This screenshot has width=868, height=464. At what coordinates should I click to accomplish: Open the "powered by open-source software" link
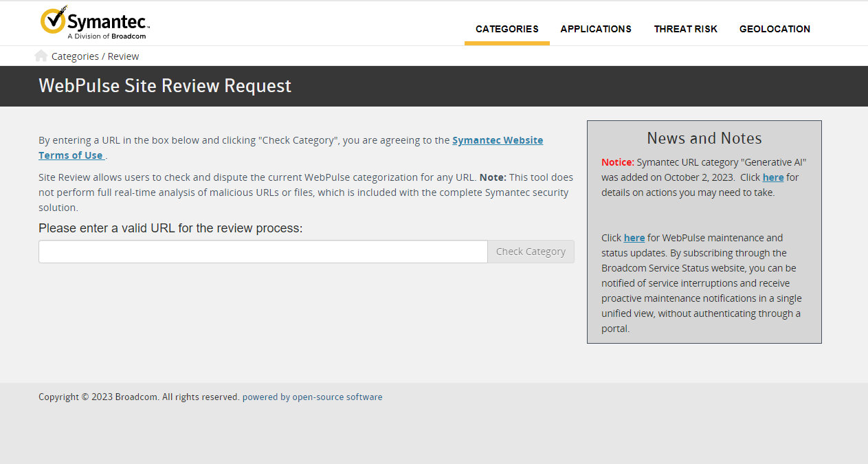point(311,397)
